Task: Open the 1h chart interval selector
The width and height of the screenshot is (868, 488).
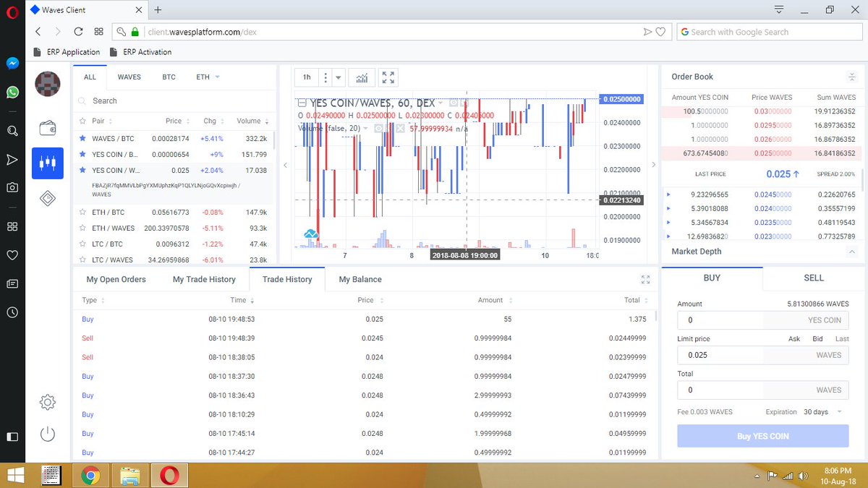Action: point(307,77)
